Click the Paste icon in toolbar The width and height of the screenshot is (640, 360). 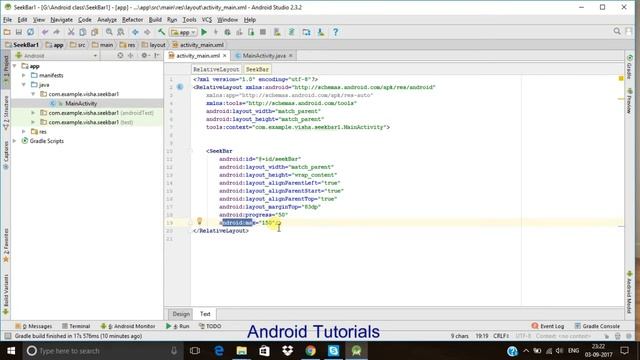pyautogui.click(x=95, y=32)
